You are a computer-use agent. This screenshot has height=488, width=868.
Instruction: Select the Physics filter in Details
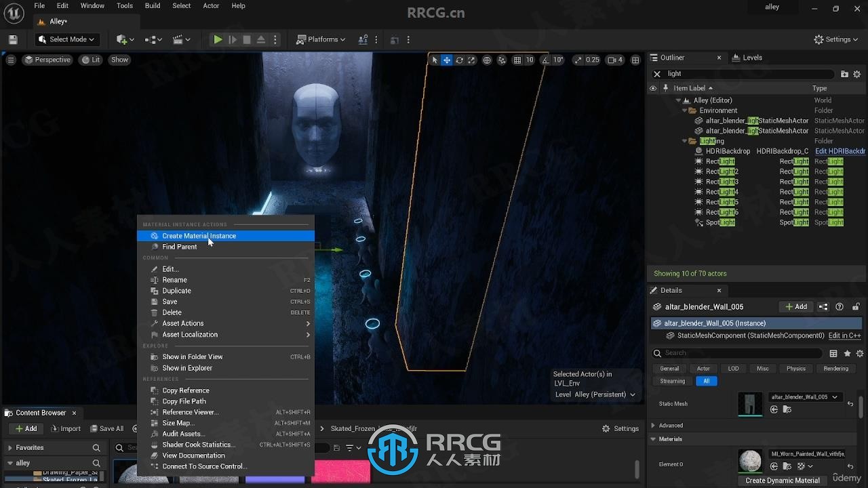point(796,369)
